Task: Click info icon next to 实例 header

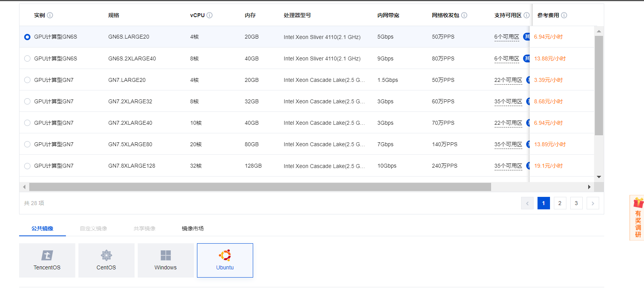Action: (50, 15)
